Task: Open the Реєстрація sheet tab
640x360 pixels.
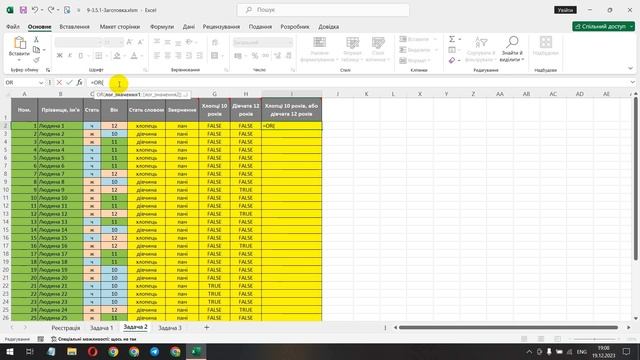Action: (x=66, y=328)
